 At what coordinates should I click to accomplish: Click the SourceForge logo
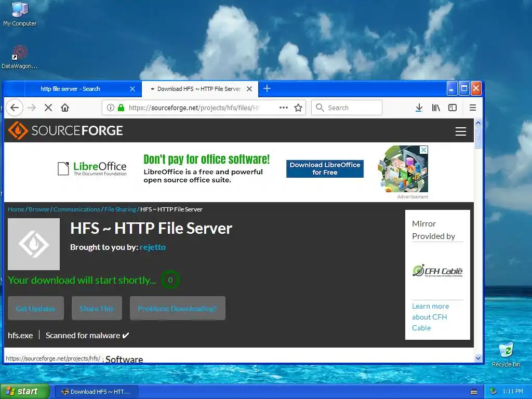(x=65, y=130)
